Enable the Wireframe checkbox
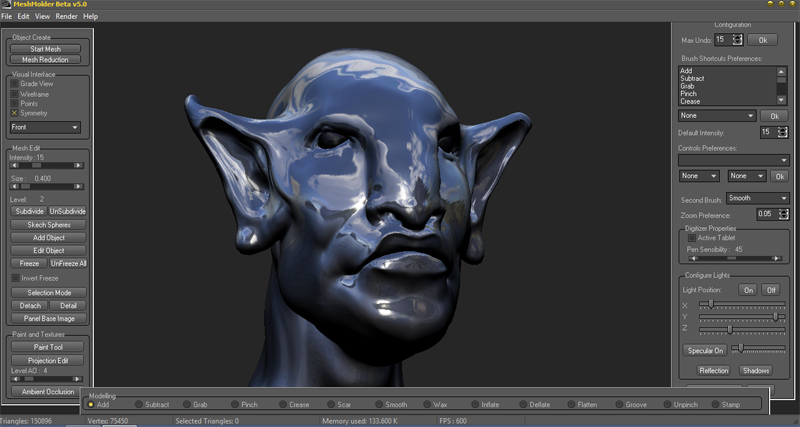The width and height of the screenshot is (800, 427). (14, 94)
